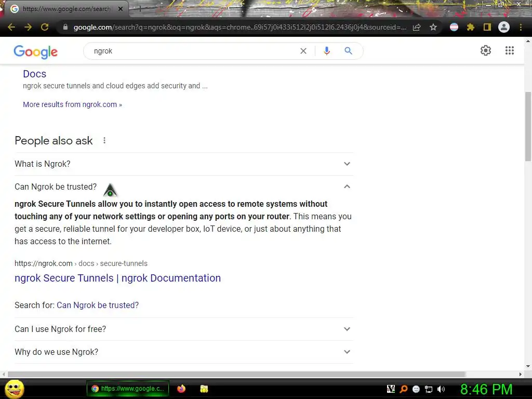Click the 8:46 PM taskbar clock

(x=486, y=389)
